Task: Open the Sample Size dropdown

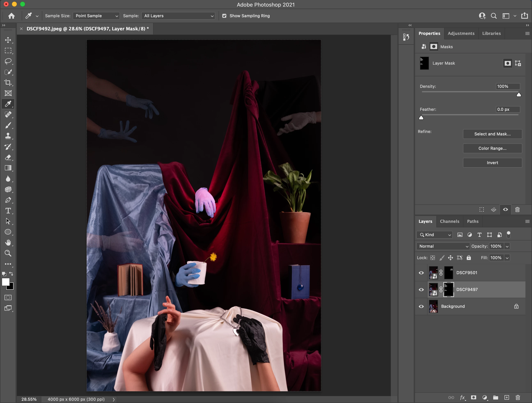Action: pos(96,16)
